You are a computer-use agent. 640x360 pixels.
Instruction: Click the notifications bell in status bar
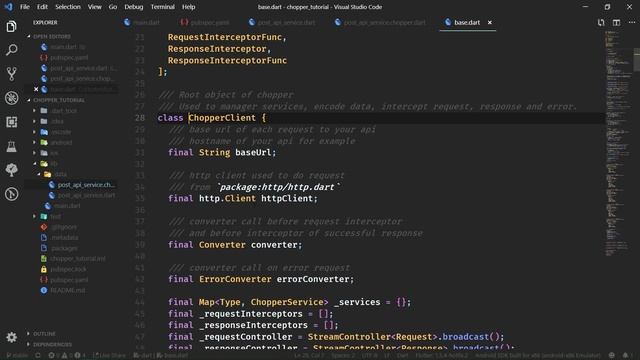coord(625,355)
